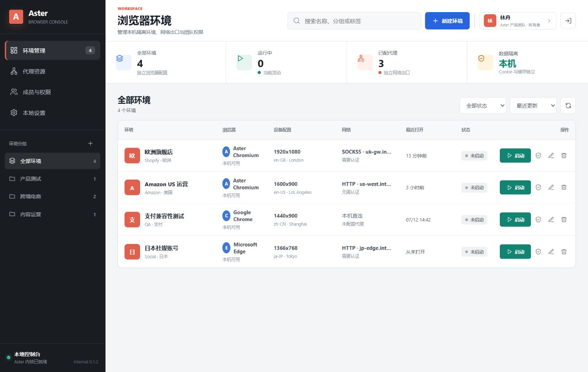Select 内容运营 group folder

tap(53, 215)
